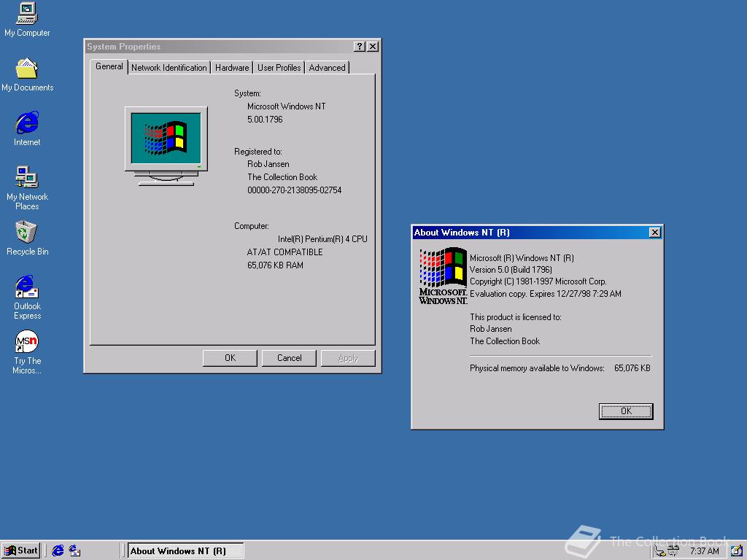Viewport: 747px width, 560px height.
Task: Click the Microsoft Windows NT text in System Properties
Action: [x=286, y=106]
